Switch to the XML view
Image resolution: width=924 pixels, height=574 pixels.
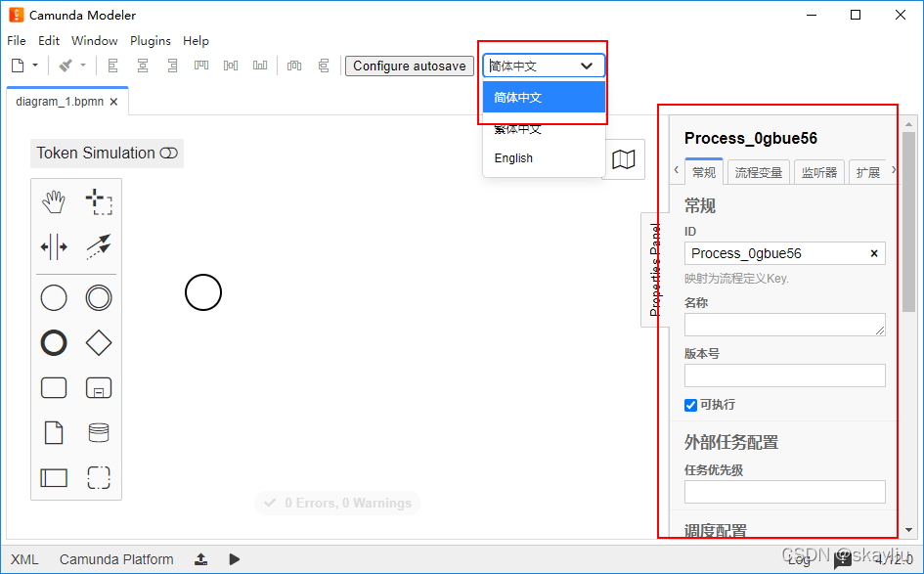click(24, 559)
